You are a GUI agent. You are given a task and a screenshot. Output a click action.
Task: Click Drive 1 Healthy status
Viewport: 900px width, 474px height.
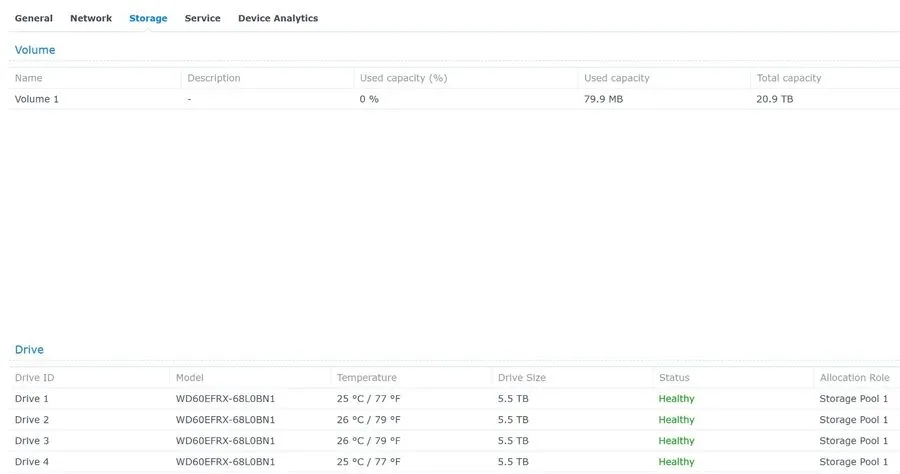click(x=676, y=399)
